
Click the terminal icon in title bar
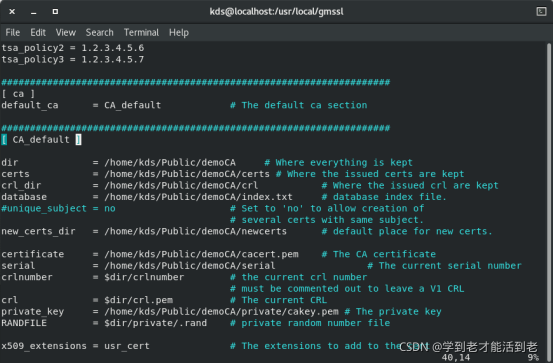pyautogui.click(x=541, y=12)
